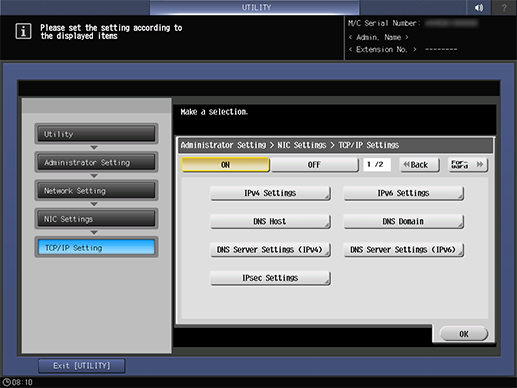Screen dimensions: 517x388
Task: Open IPsec Settings
Action: click(270, 278)
